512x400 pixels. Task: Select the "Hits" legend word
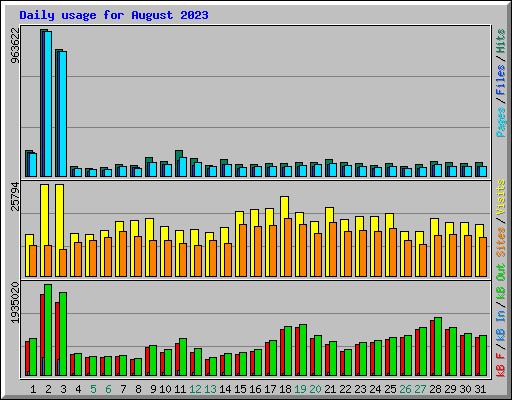coord(501,41)
